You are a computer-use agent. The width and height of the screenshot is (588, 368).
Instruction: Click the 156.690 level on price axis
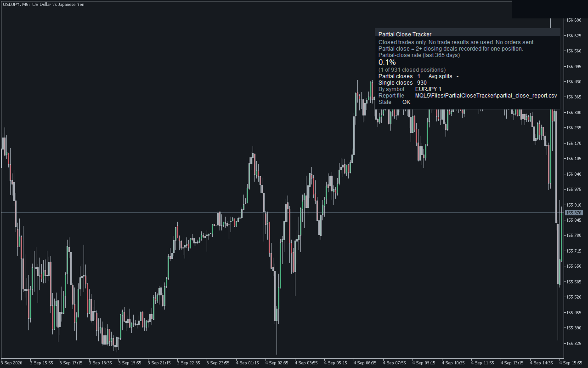coord(574,20)
